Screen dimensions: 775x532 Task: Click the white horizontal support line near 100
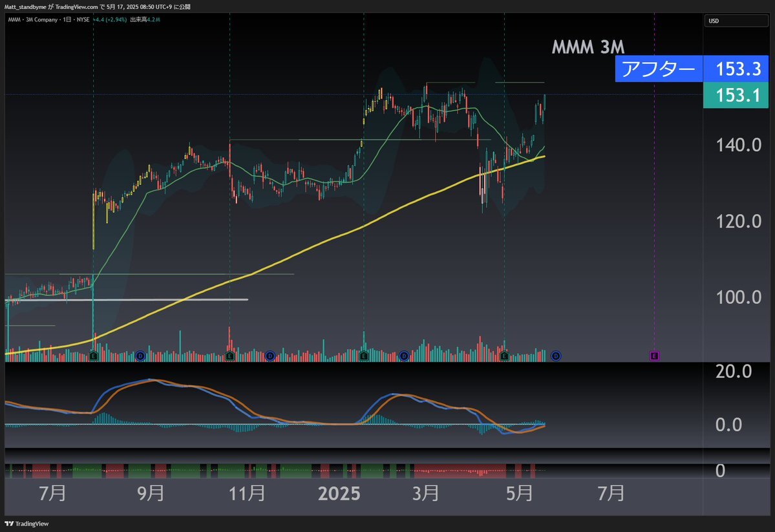click(x=127, y=300)
